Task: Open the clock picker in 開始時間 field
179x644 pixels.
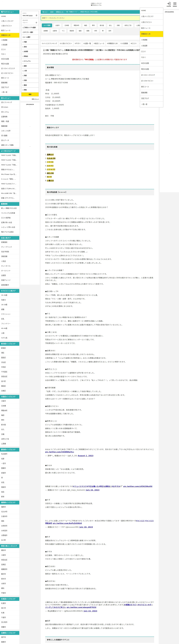Action: [x=36, y=23]
